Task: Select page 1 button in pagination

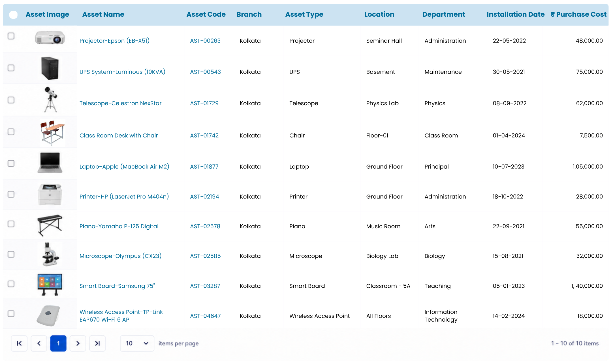Action: pyautogui.click(x=58, y=343)
